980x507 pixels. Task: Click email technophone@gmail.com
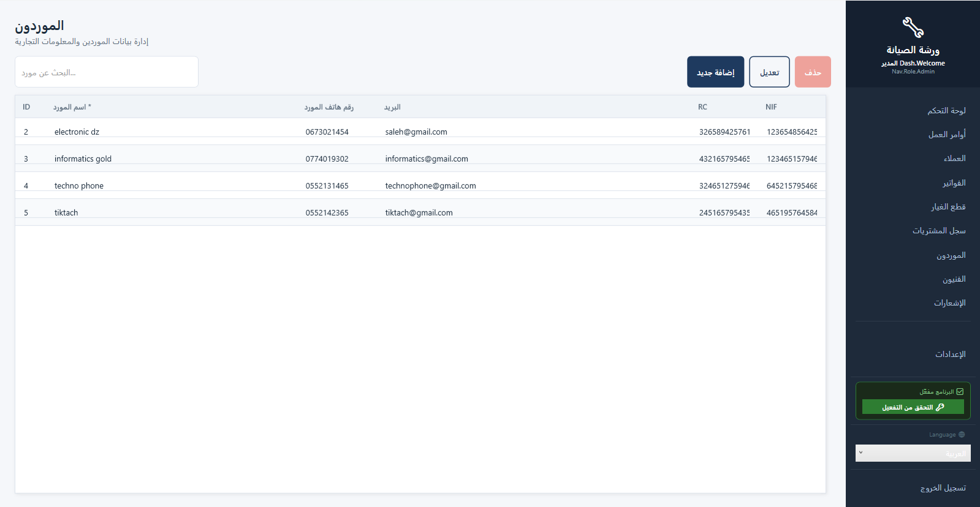431,186
